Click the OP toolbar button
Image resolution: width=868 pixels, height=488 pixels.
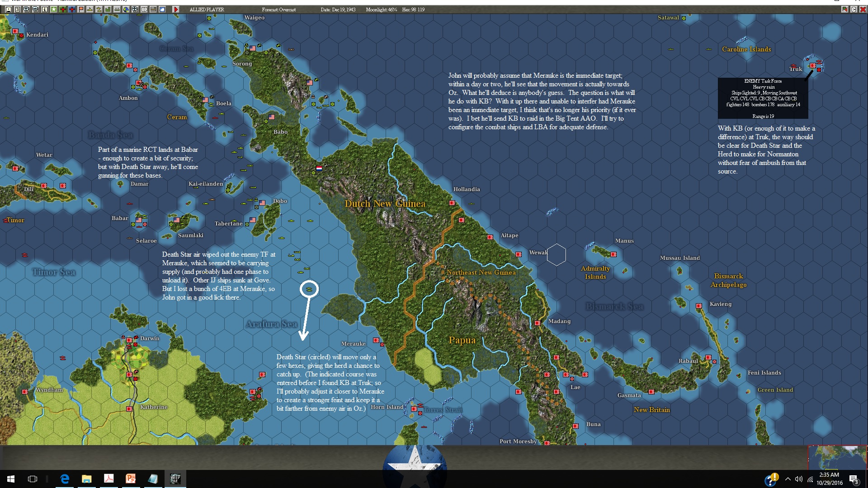pyautogui.click(x=144, y=9)
